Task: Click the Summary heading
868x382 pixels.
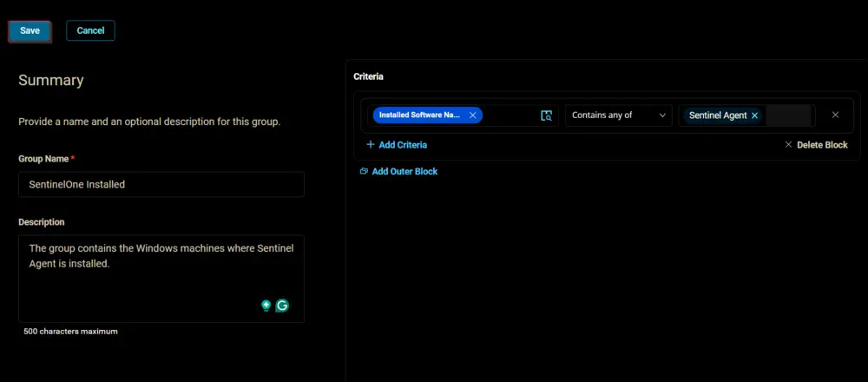Action: pyautogui.click(x=51, y=80)
